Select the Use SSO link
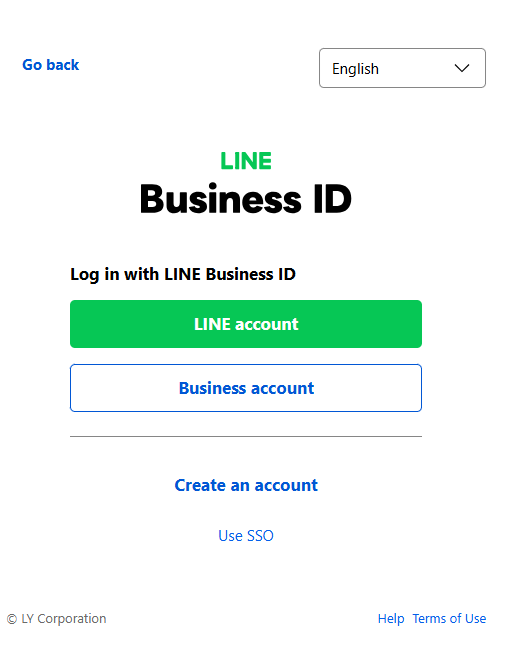Viewport: 519px width, 651px height. [x=246, y=536]
